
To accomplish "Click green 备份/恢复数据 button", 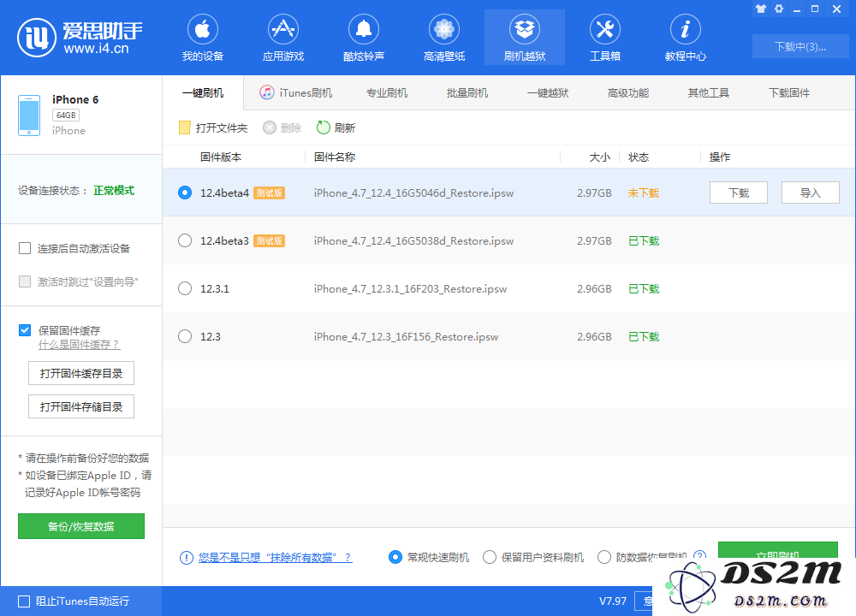I will [81, 526].
